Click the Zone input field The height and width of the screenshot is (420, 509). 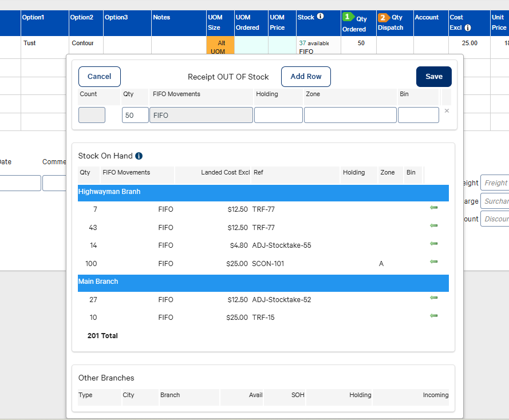(x=350, y=115)
